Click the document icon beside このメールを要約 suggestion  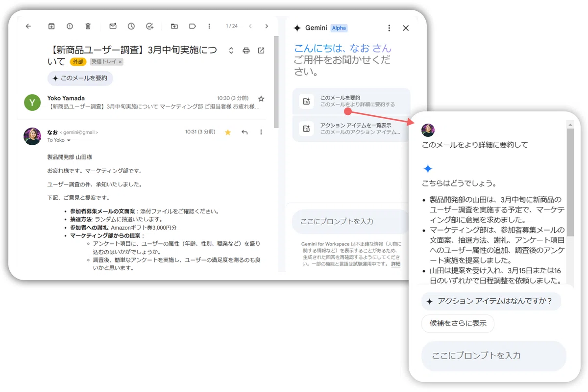coord(306,101)
